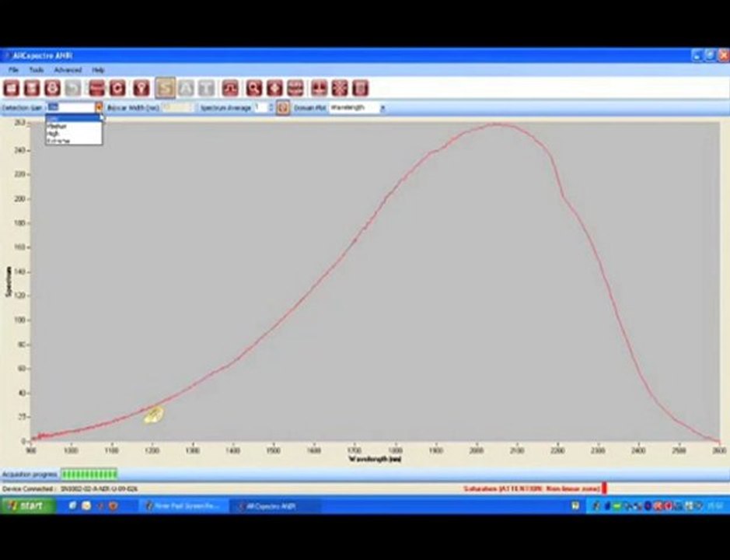Screen dimensions: 730x560
Task: Click the red horizontal-bar toolbar icon
Action: tap(97, 88)
